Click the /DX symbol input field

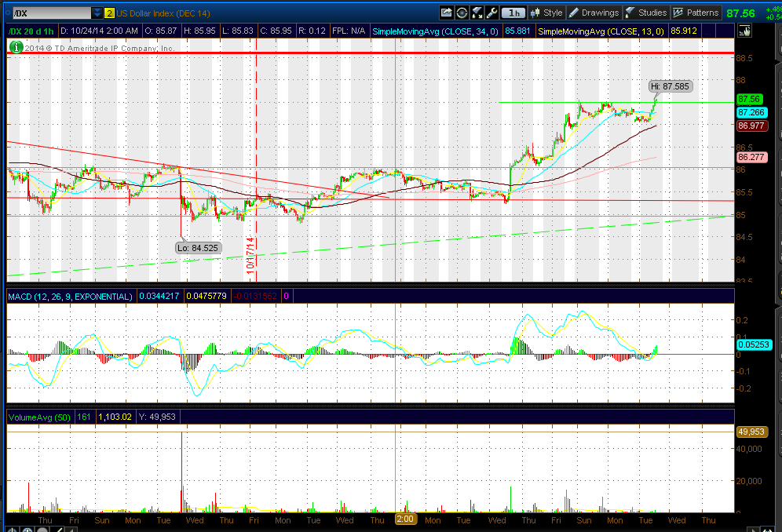(52, 13)
